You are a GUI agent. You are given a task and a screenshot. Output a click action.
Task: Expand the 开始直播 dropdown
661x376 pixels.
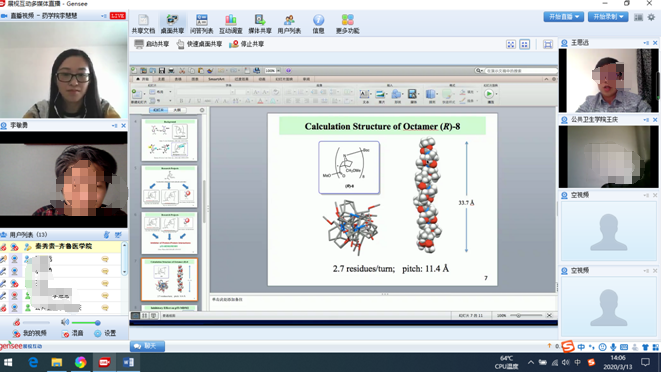coord(564,17)
